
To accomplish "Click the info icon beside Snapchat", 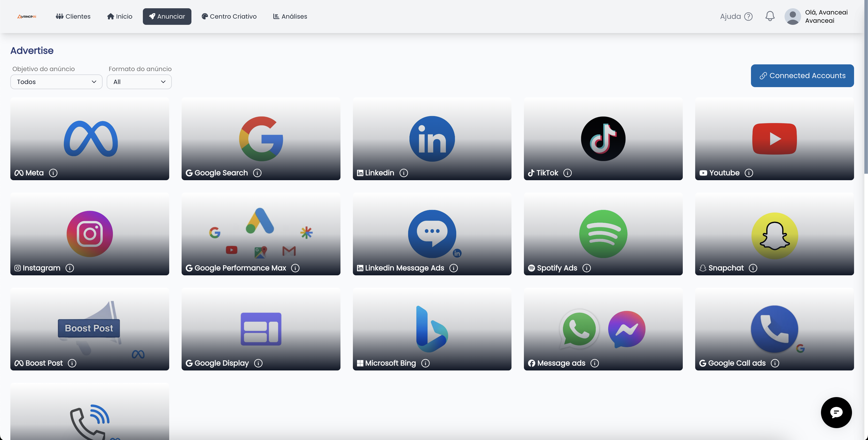I will coord(753,268).
